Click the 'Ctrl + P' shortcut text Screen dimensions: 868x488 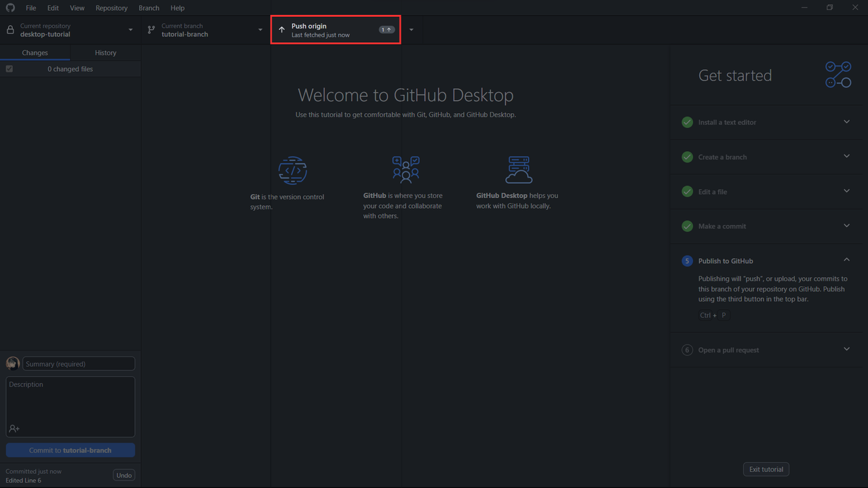[x=713, y=315]
